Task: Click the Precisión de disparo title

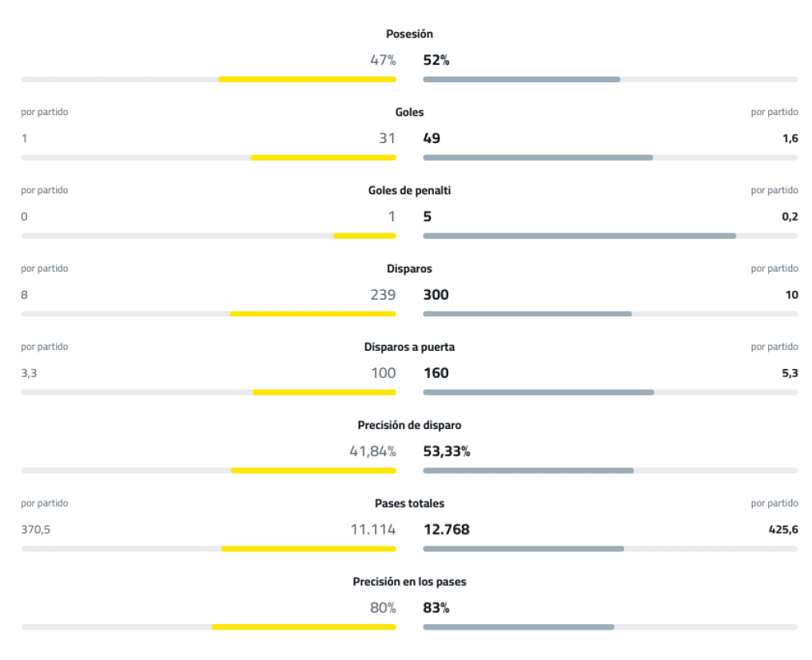Action: [x=409, y=426]
